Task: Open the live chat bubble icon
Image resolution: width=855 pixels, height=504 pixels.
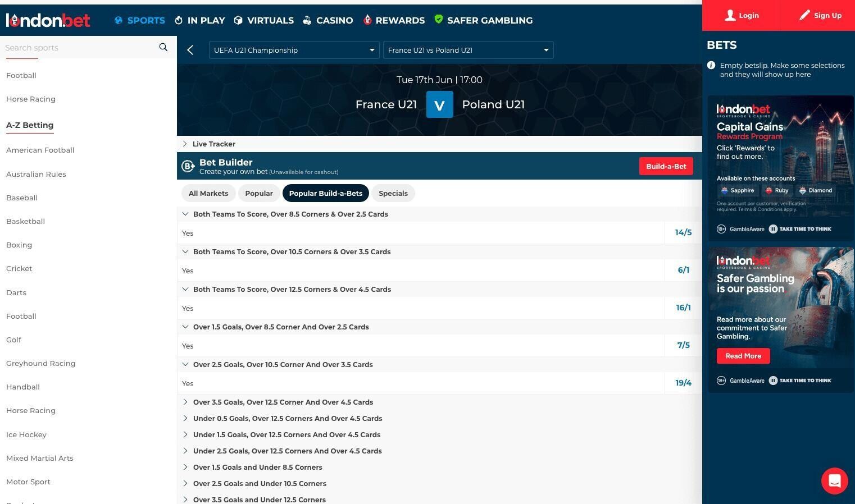Action: point(834,481)
